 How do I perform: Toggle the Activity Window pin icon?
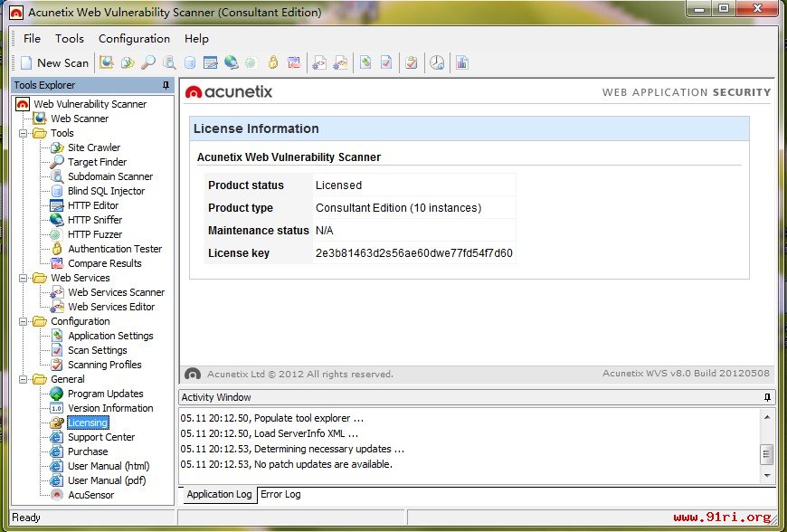click(x=767, y=397)
